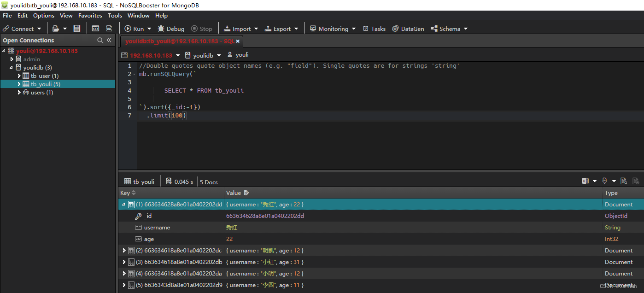Screen dimensions: 644x293
Task: Collapse document row (1) 663634628a8e01a0402202dd
Action: click(x=123, y=204)
